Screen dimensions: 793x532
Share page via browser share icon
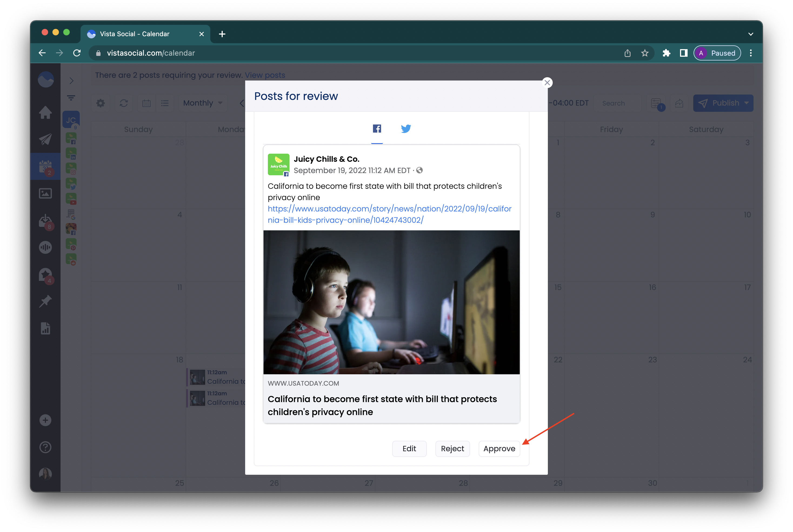point(627,53)
